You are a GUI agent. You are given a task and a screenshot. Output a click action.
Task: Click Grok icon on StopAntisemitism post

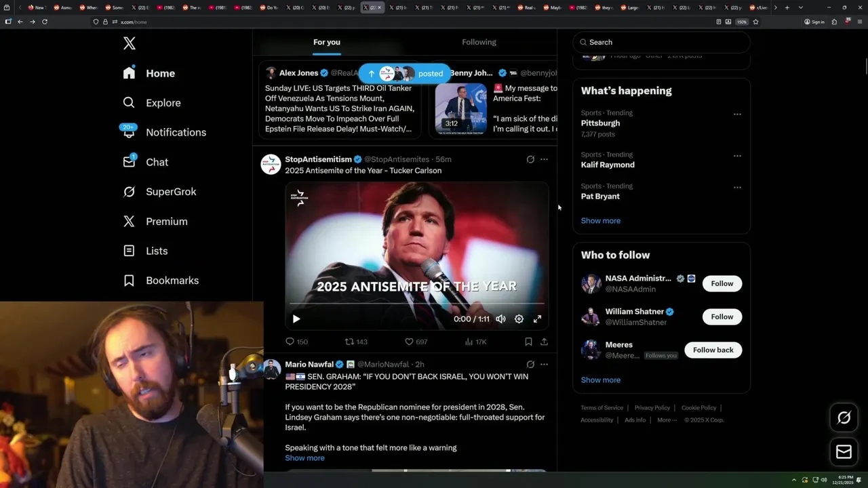530,159
